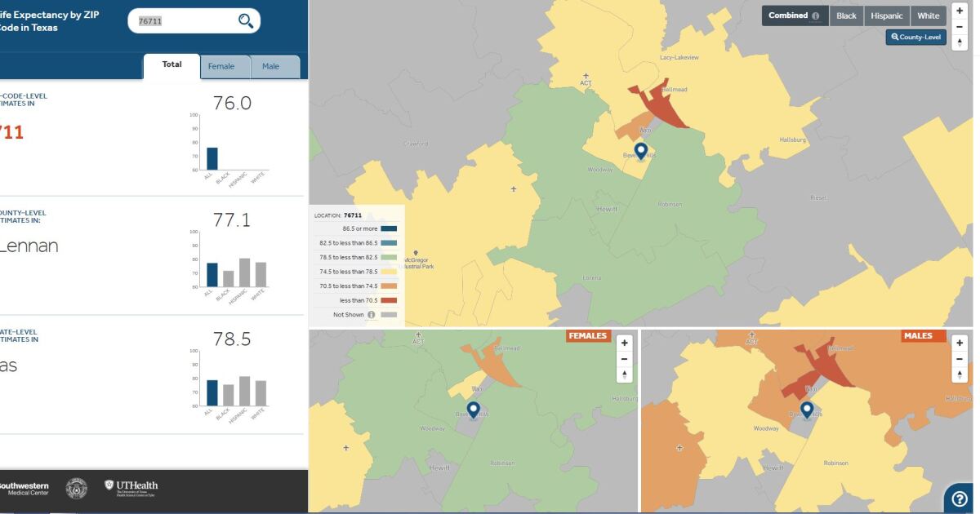Image resolution: width=980 pixels, height=514 pixels.
Task: Click info icon next to Not Shown
Action: pyautogui.click(x=372, y=314)
